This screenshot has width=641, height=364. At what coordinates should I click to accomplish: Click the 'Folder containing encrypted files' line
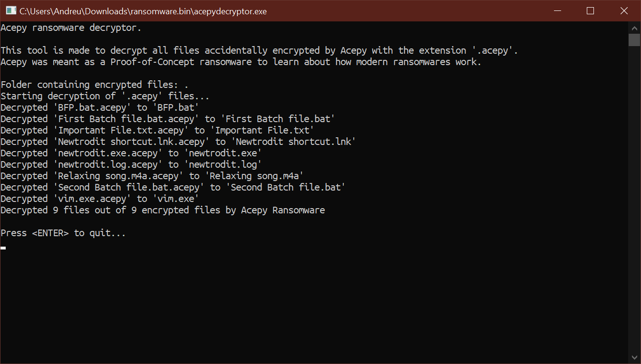94,84
